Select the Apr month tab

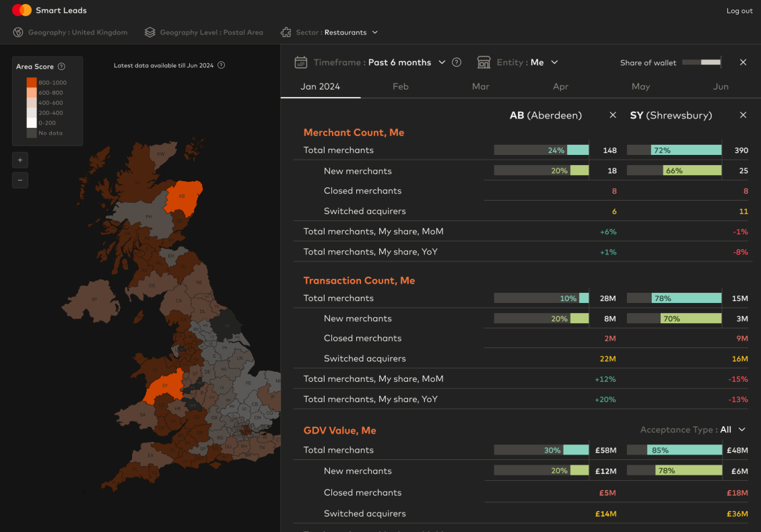point(560,86)
